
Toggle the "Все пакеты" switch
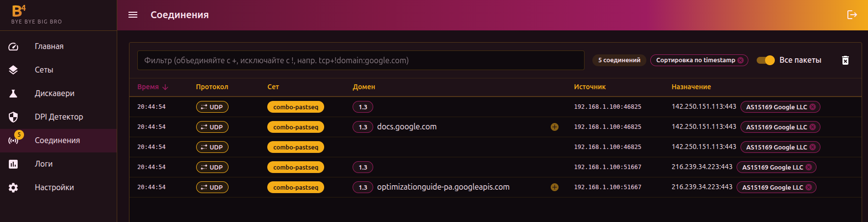[x=766, y=60]
